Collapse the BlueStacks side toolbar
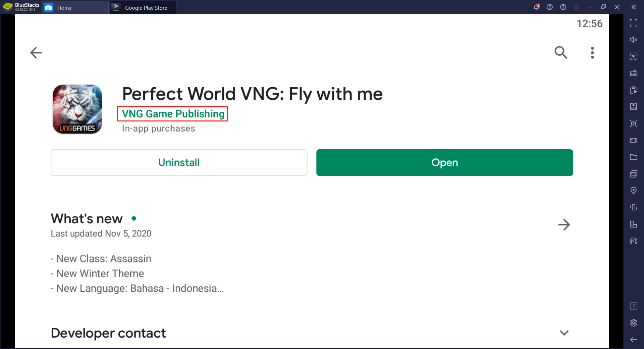 [x=634, y=7]
